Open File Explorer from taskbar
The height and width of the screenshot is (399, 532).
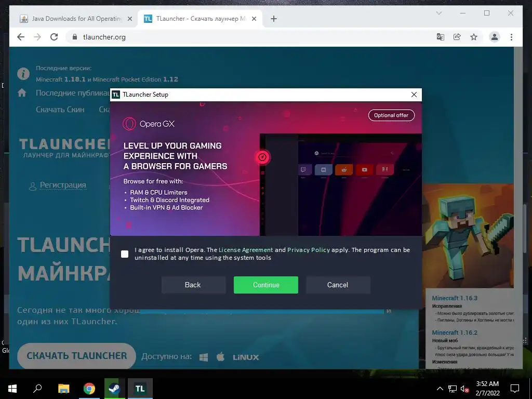(x=63, y=389)
